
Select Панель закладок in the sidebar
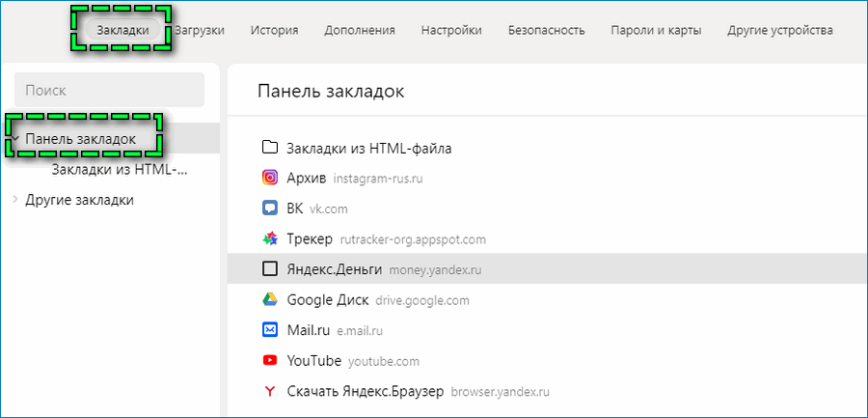(x=81, y=139)
